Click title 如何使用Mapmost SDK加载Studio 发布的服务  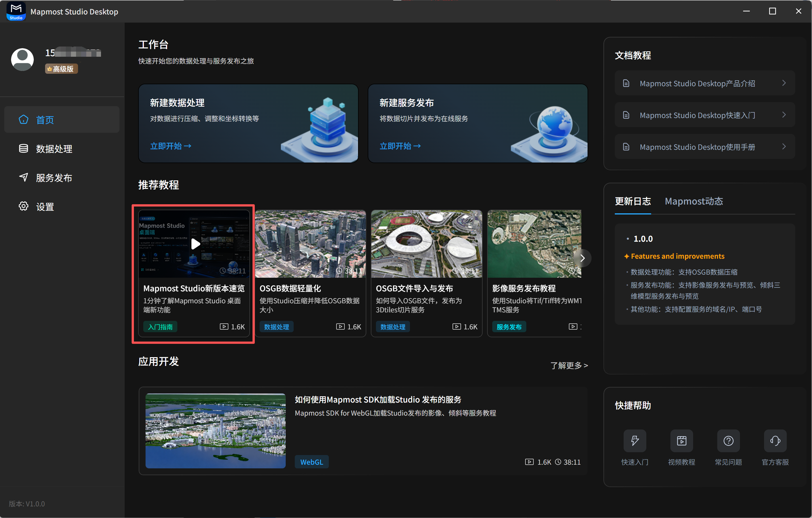pyautogui.click(x=378, y=400)
